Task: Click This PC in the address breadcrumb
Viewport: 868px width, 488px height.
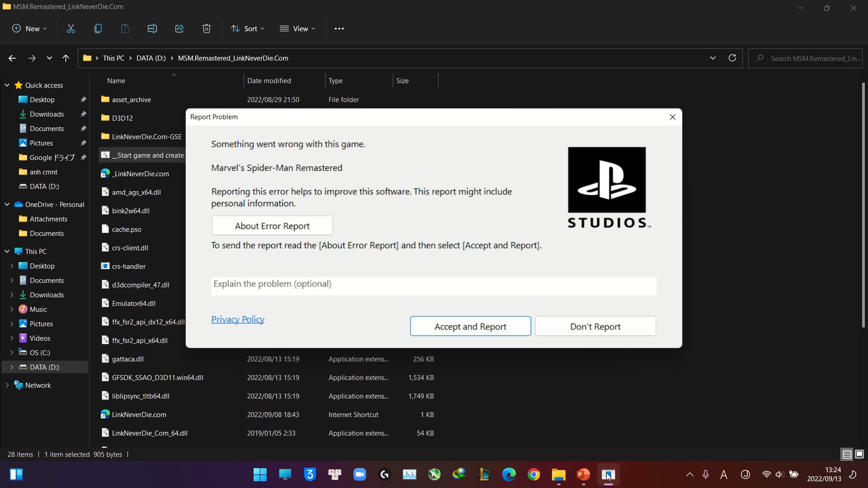Action: [113, 58]
